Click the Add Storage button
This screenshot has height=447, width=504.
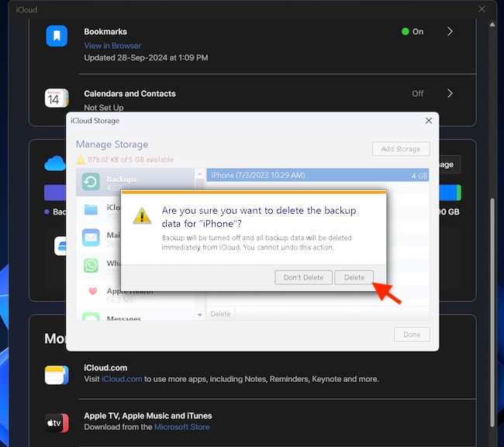[x=400, y=149]
